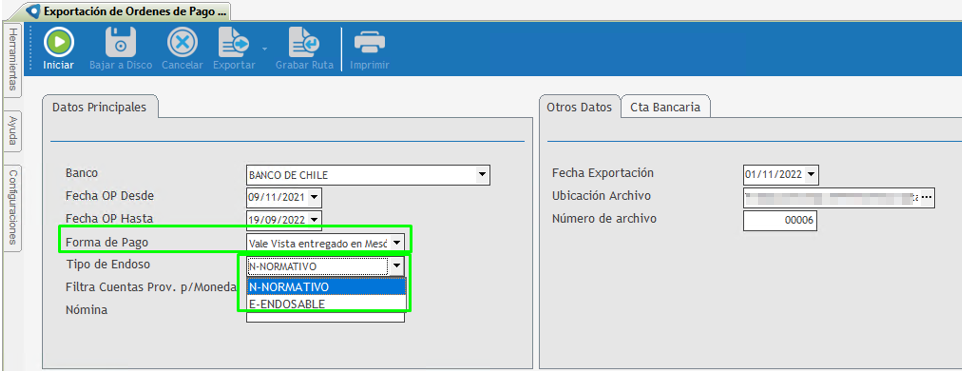This screenshot has width=962, height=371.
Task: Open the Ayuda side tab
Action: 12,131
